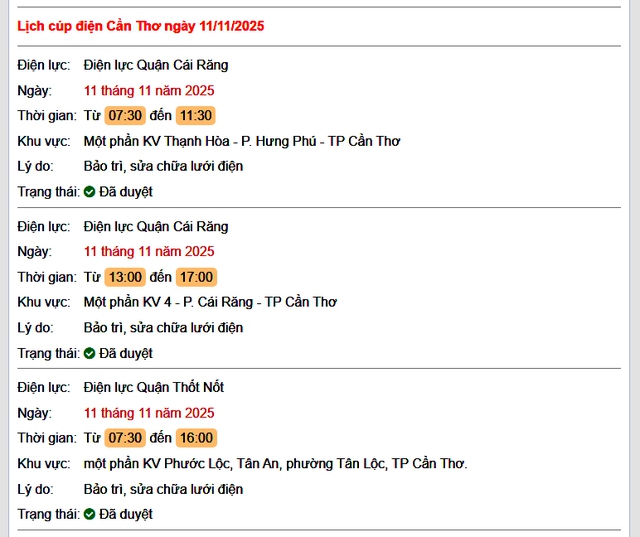Viewport: 640px width, 537px height.
Task: Click area text KV Thạnh Hòa - P. Hưng Phú
Action: click(x=242, y=141)
